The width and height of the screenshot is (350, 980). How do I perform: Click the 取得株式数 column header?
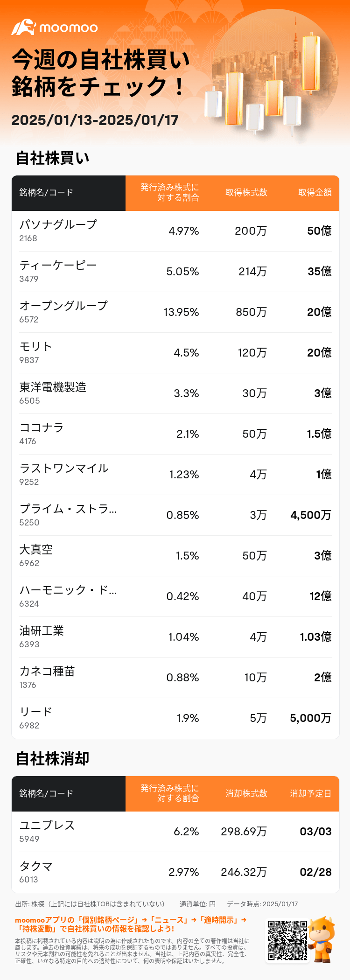click(246, 193)
